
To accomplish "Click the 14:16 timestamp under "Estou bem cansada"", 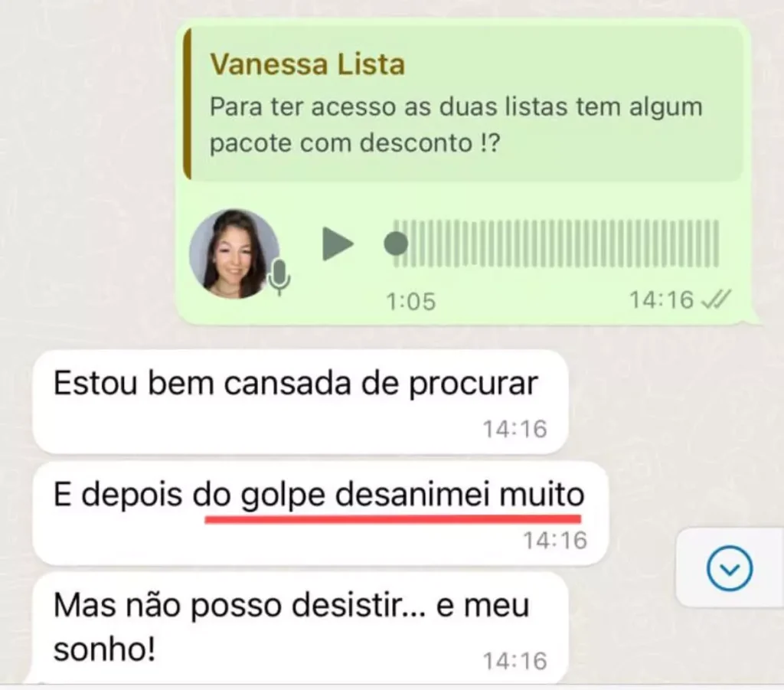I will click(x=514, y=429).
